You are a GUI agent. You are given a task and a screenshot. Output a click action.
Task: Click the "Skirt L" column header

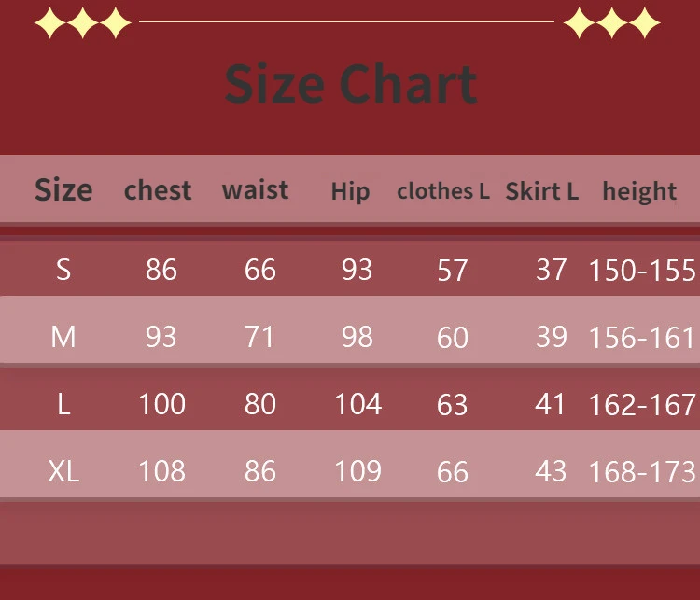[542, 191]
